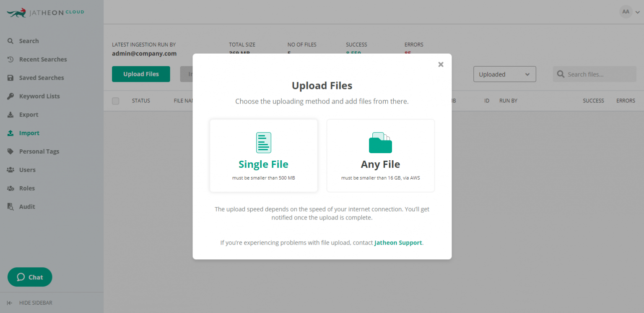This screenshot has height=313, width=644.
Task: Toggle the select-all checkbox in the table header
Action: pos(115,101)
